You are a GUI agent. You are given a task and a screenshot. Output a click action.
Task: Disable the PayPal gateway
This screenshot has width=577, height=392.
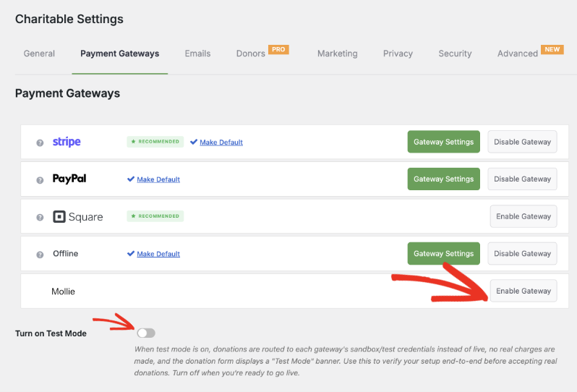522,179
